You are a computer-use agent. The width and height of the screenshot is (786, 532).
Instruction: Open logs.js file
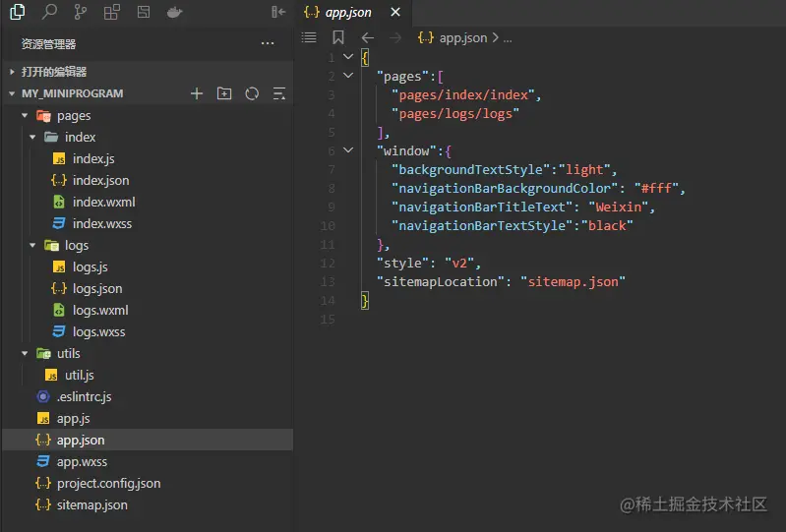[x=91, y=267]
